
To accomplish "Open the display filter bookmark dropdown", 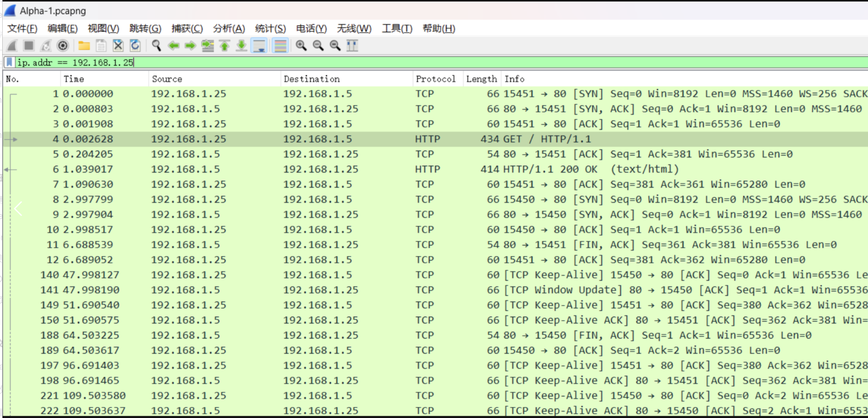I will [x=9, y=62].
